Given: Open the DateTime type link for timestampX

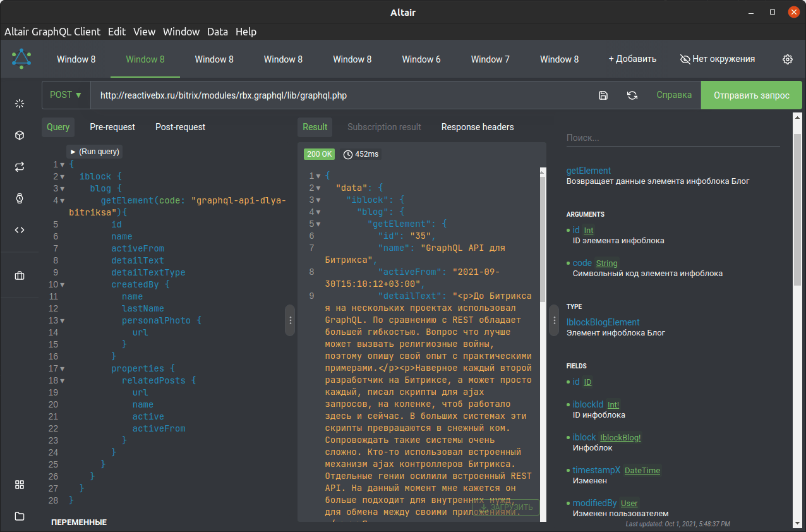Looking at the screenshot, I should (x=642, y=471).
